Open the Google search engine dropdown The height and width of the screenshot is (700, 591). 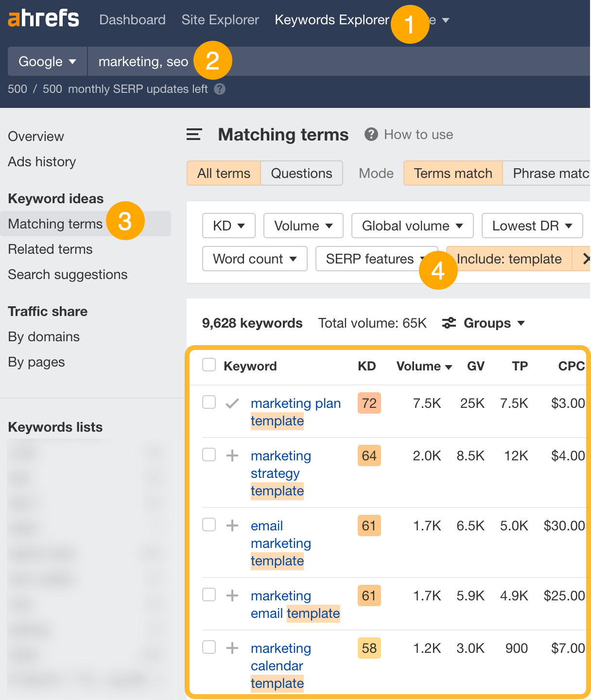(47, 61)
